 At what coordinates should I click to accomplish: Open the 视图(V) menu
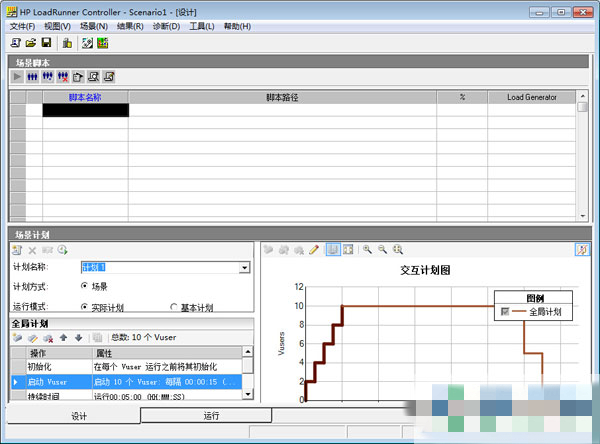57,26
